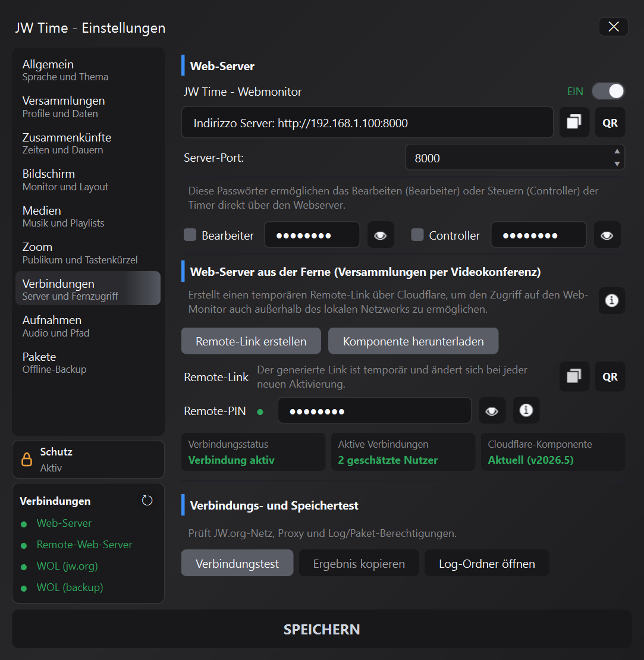This screenshot has width=644, height=660.
Task: Open info icon next to Remote-PIN
Action: point(526,410)
